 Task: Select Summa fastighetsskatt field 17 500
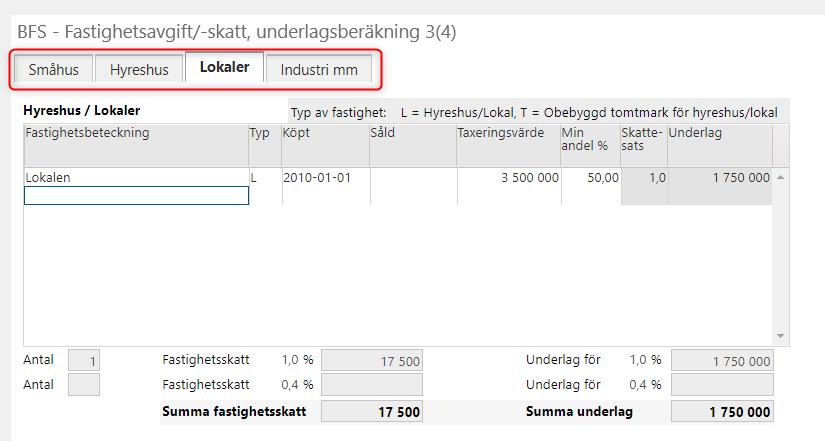tap(372, 412)
